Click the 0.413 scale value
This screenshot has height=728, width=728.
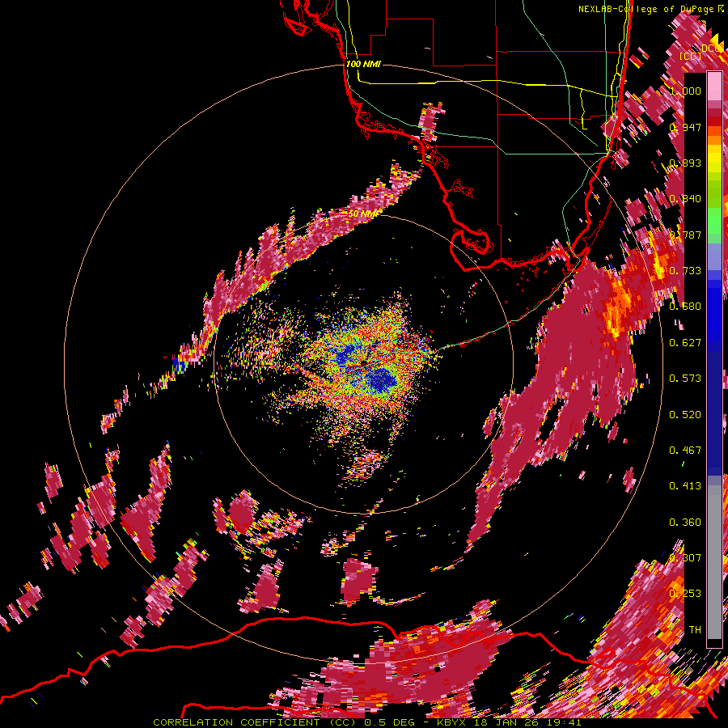pyautogui.click(x=685, y=486)
